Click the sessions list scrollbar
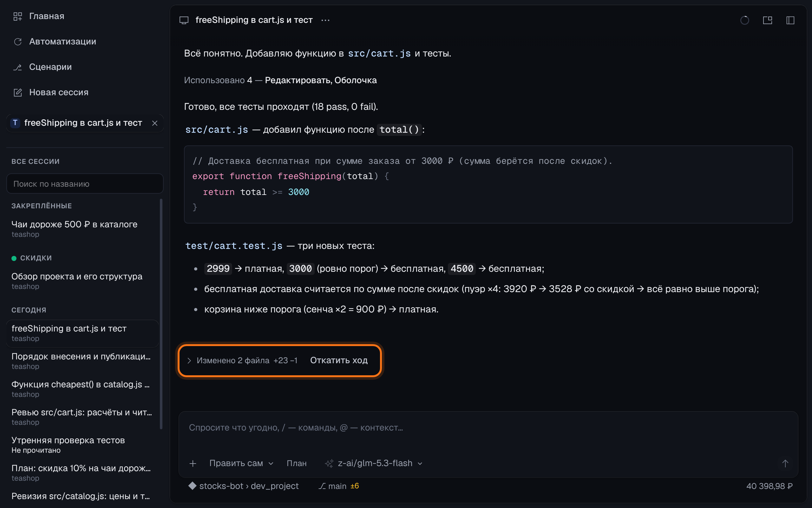 click(x=161, y=314)
